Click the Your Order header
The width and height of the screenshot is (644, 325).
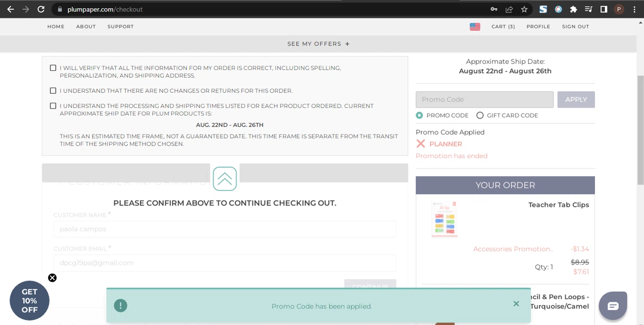(505, 185)
